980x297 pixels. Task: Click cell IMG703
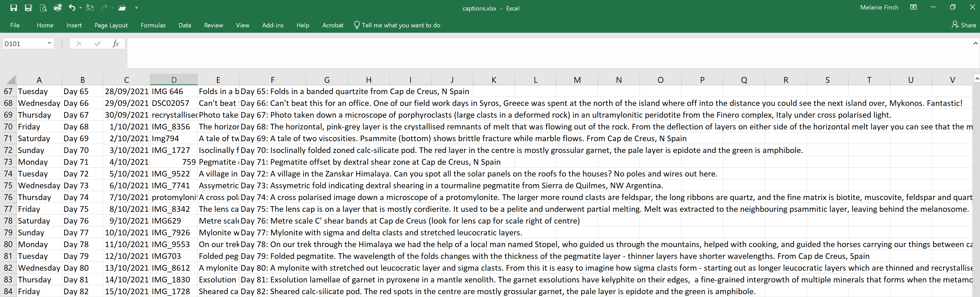tap(174, 256)
